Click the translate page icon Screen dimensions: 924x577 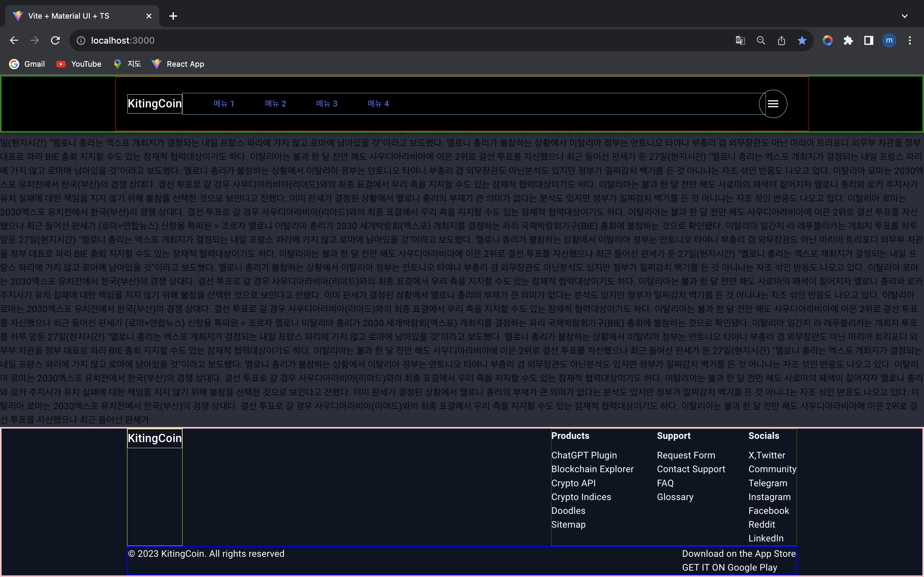(740, 40)
